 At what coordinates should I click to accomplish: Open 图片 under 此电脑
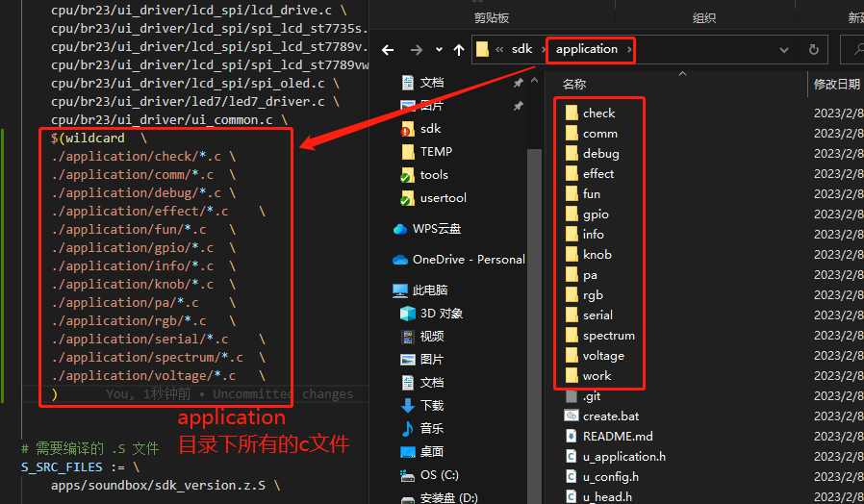click(x=422, y=360)
